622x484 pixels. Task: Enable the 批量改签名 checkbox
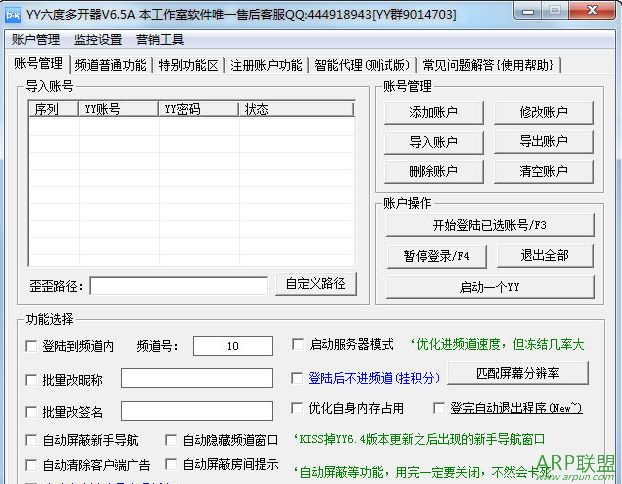point(31,412)
